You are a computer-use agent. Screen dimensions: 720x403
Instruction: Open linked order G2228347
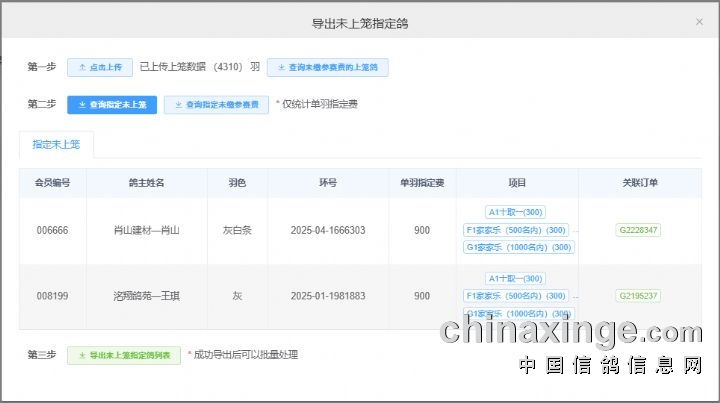tap(637, 230)
